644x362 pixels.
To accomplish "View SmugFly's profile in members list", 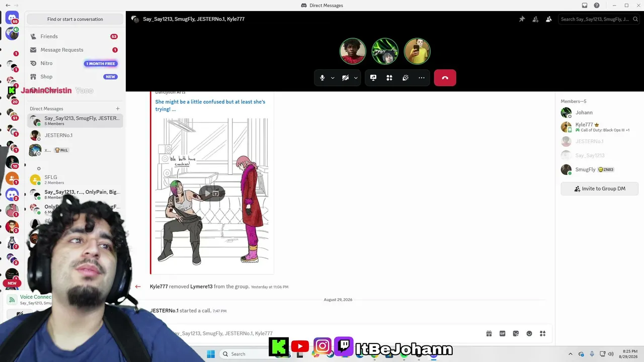I will click(600, 169).
